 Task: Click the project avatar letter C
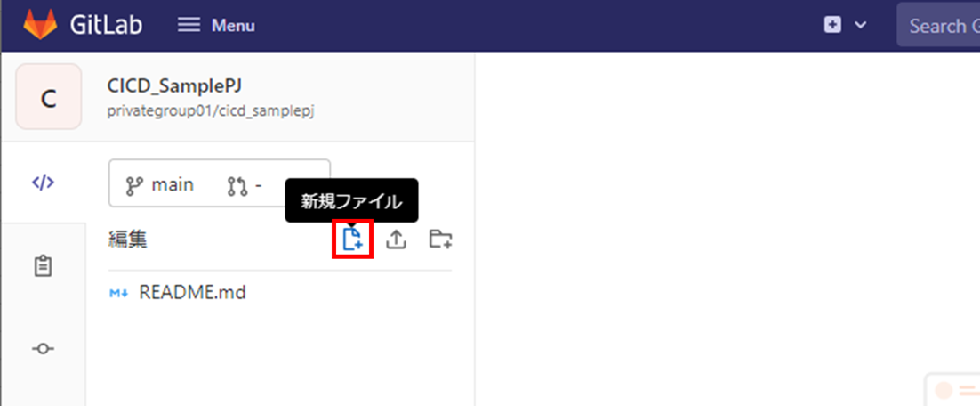click(x=49, y=97)
